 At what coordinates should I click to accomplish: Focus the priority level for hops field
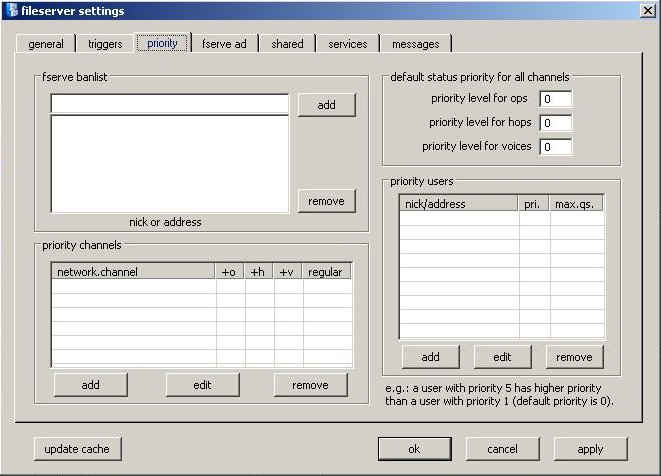pos(556,123)
